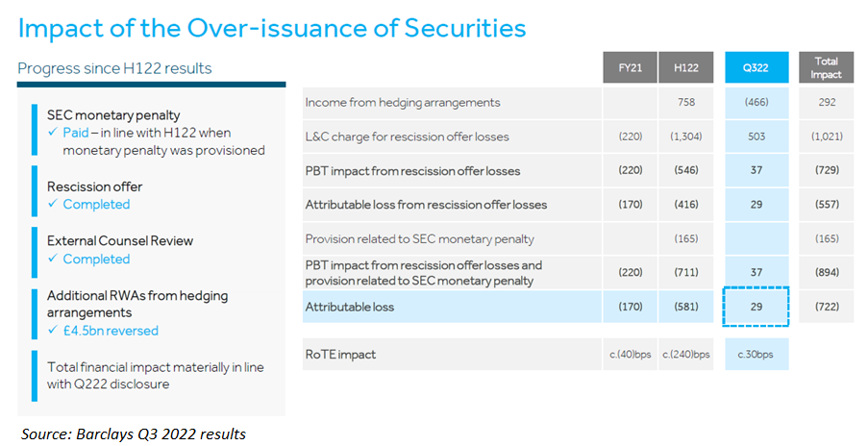Click the £4.5bn reversed text
868x446 pixels.
point(111,331)
